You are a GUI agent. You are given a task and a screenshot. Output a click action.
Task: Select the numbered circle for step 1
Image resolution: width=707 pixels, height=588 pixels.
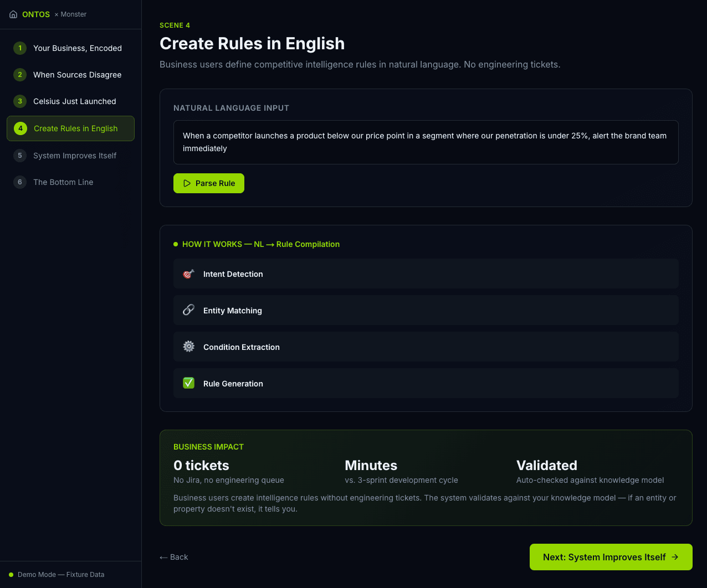tap(19, 48)
